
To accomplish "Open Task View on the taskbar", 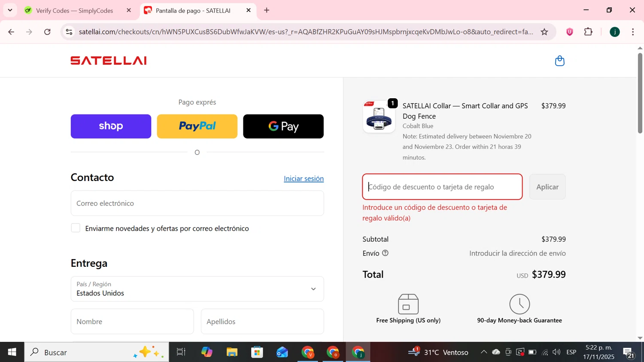I will (181, 352).
